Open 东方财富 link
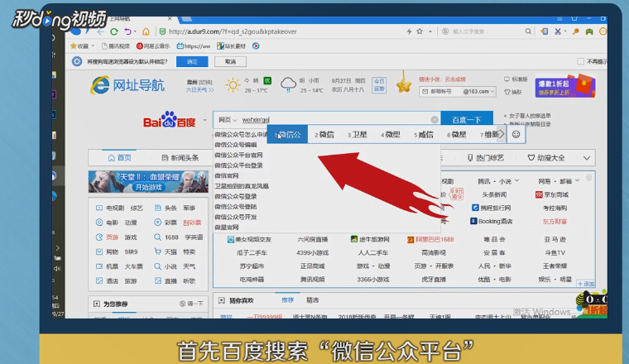 [x=555, y=221]
